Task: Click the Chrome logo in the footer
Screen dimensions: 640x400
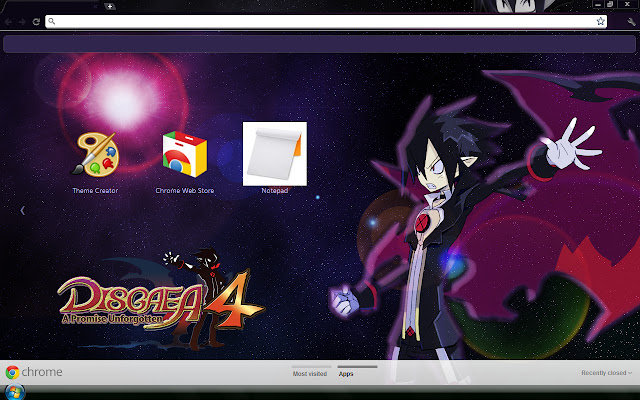Action: tap(12, 372)
